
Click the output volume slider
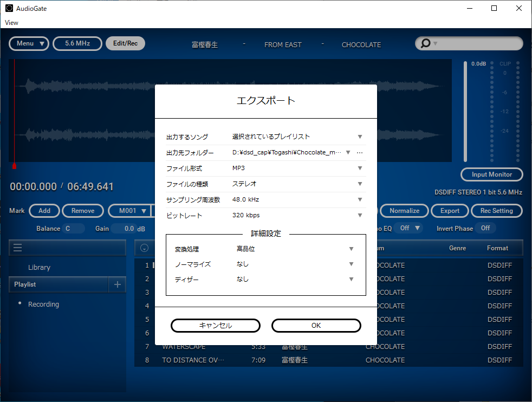click(x=465, y=112)
